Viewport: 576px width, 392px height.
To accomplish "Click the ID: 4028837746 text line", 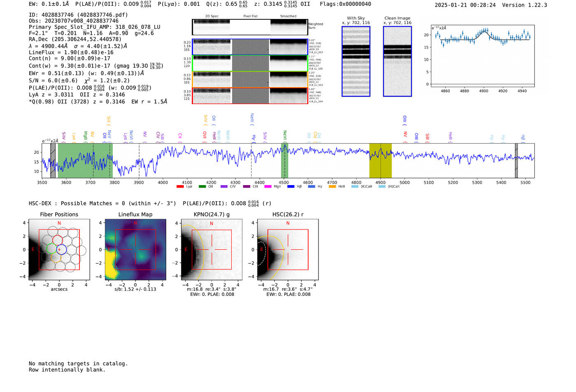I will point(78,15).
